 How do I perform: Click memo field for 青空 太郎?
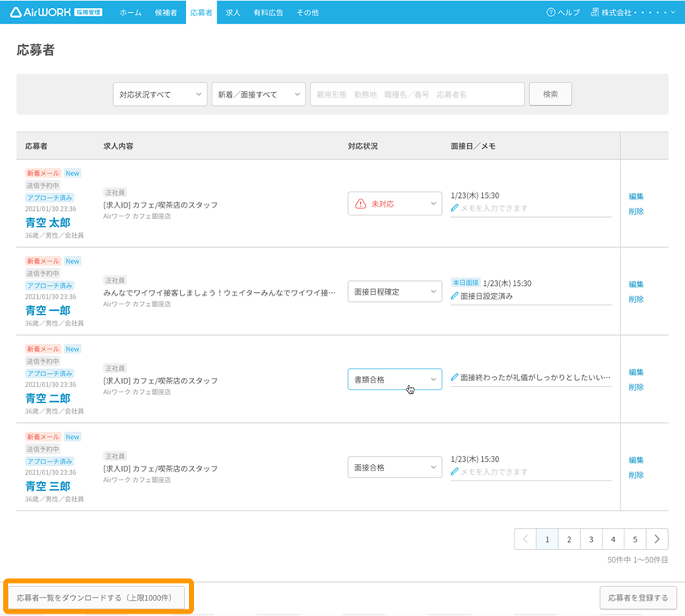pos(531,208)
